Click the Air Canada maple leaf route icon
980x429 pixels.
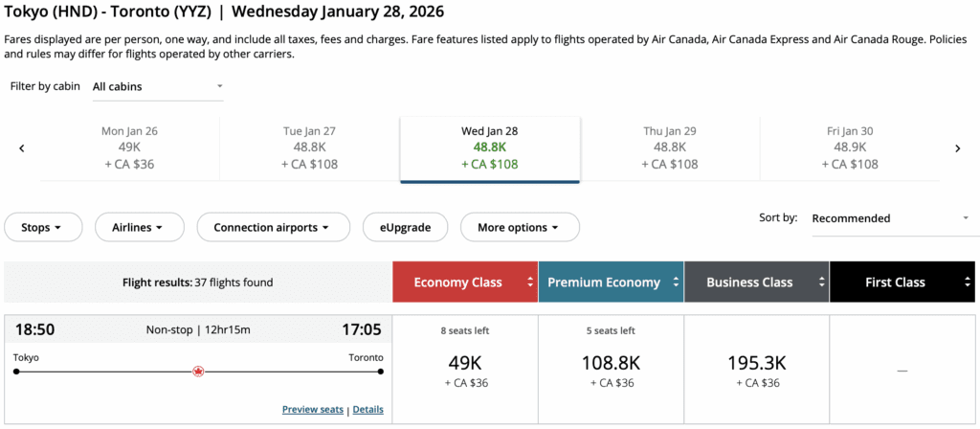pyautogui.click(x=198, y=371)
